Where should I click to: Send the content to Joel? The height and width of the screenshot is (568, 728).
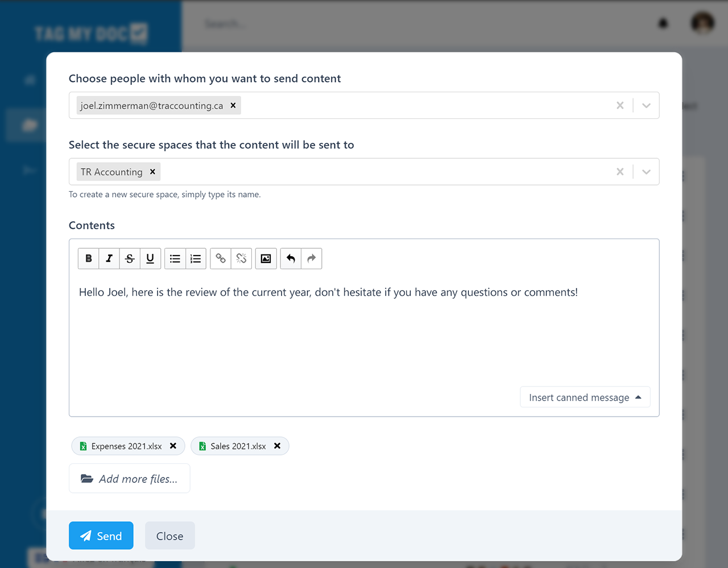[101, 536]
